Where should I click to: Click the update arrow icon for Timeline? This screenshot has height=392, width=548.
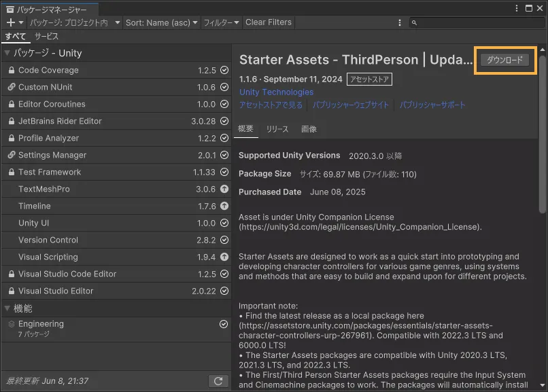point(224,206)
